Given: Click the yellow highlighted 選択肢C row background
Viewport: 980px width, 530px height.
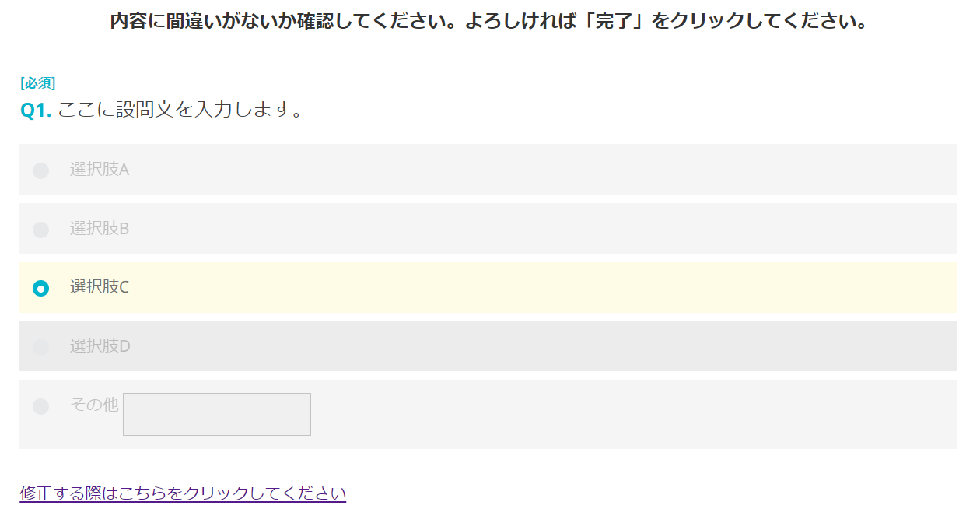Looking at the screenshot, I should tap(544, 287).
